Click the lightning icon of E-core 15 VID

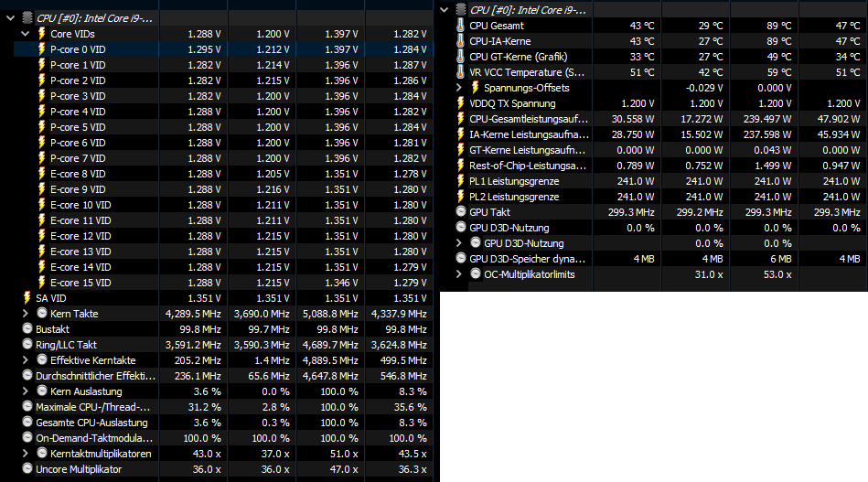pyautogui.click(x=41, y=283)
